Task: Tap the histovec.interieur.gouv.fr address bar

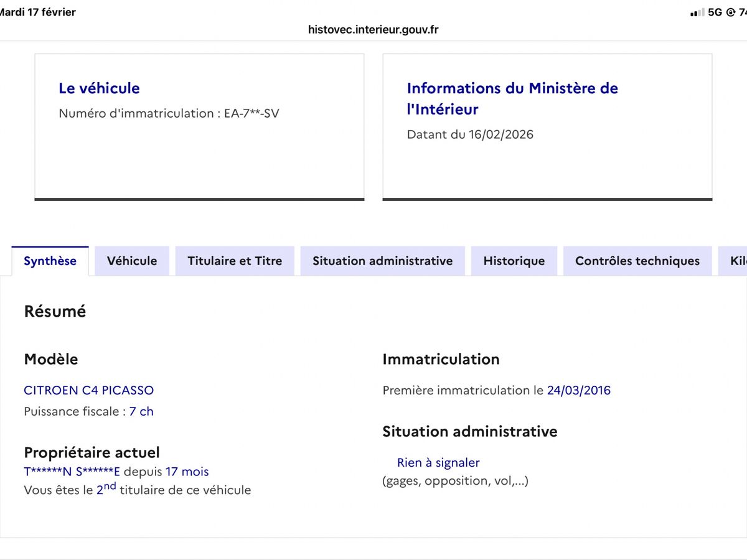Action: (x=374, y=29)
